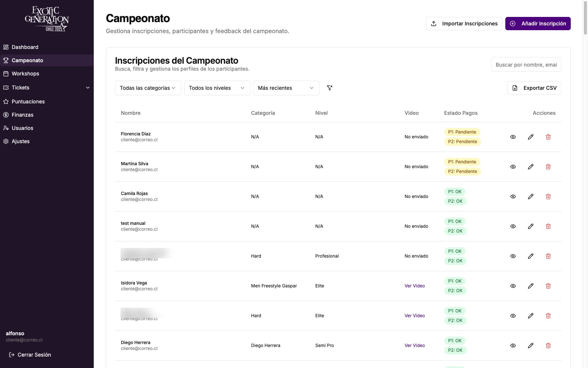
Task: Delete Camila Rojas with the trash icon
Action: coord(548,197)
